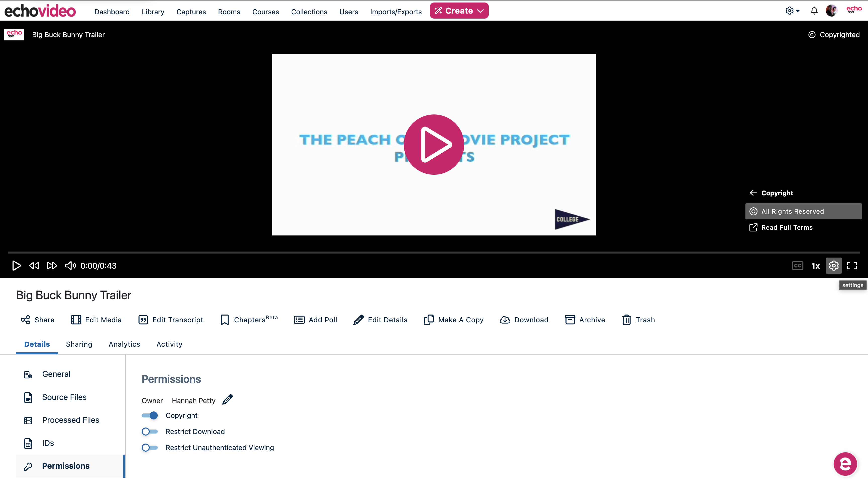Enable Restrict Unauthenticated Viewing toggle
The width and height of the screenshot is (868, 487).
click(150, 448)
